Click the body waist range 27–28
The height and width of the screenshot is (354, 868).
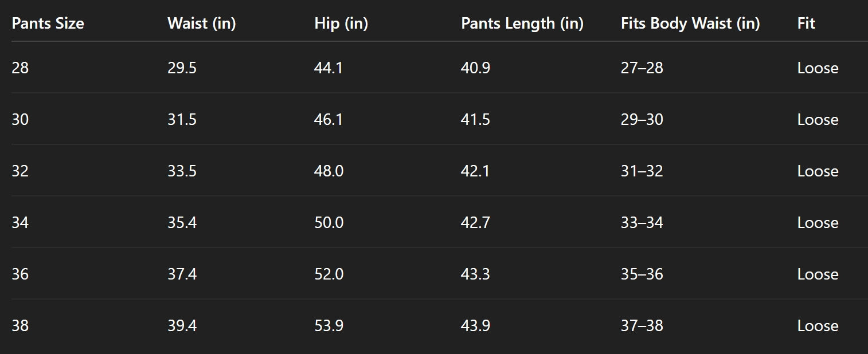click(x=642, y=68)
